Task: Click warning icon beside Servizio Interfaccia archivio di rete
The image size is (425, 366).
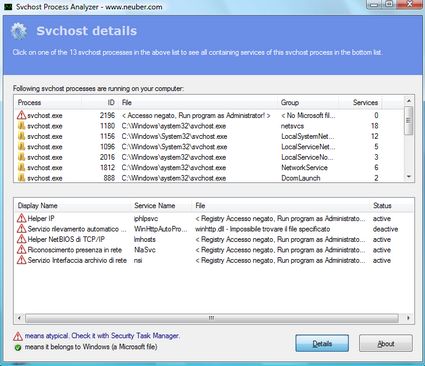Action: (21, 260)
